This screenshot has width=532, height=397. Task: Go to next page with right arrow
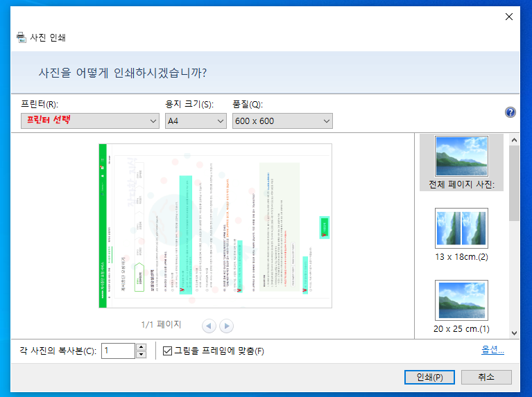pos(227,326)
